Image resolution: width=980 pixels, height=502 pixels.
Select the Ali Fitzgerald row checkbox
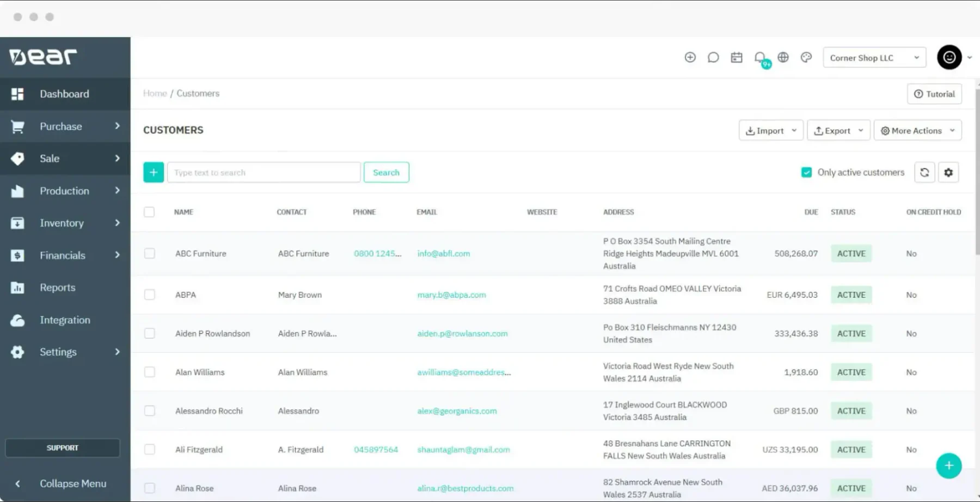point(150,449)
